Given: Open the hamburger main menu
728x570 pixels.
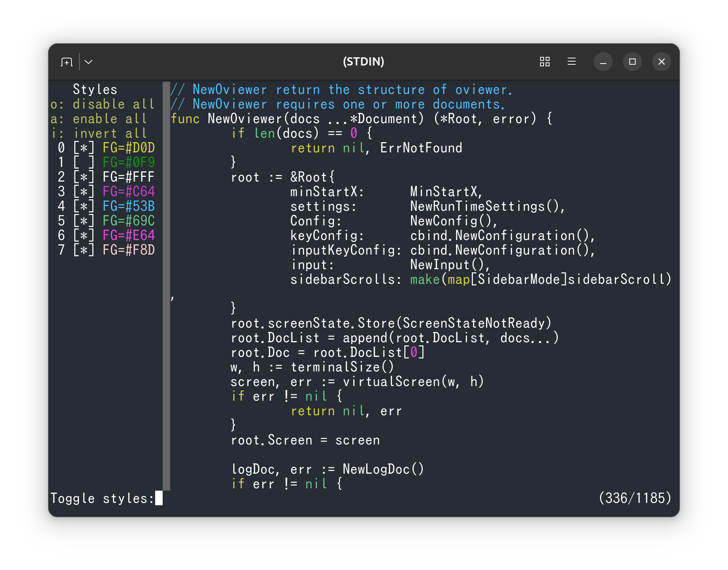Looking at the screenshot, I should click(x=572, y=62).
